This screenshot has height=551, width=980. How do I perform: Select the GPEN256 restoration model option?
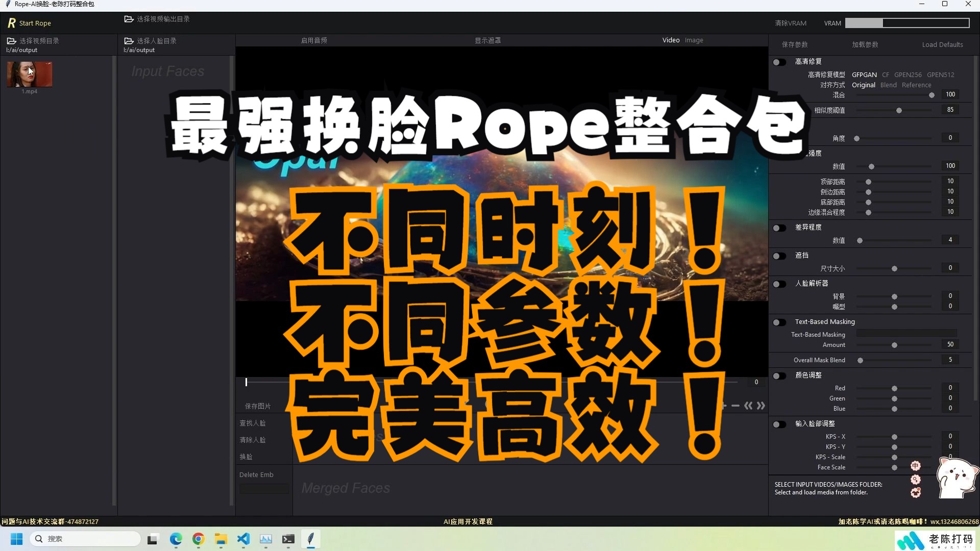click(908, 74)
